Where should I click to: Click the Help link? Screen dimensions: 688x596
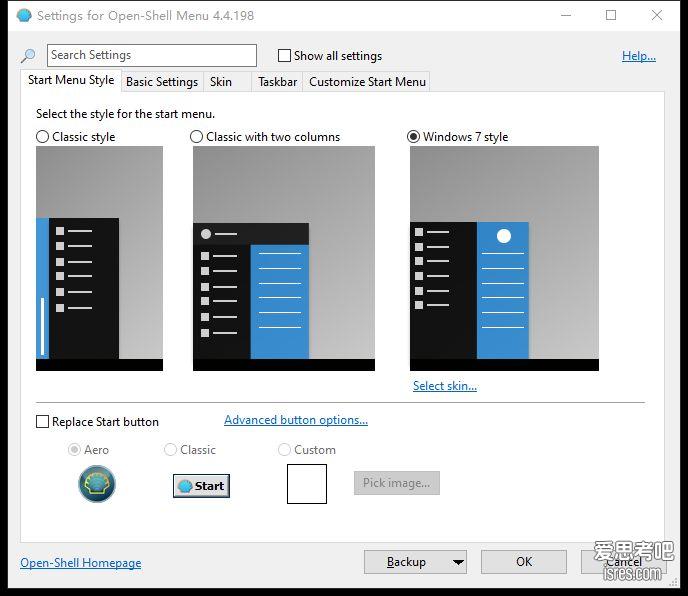(639, 56)
